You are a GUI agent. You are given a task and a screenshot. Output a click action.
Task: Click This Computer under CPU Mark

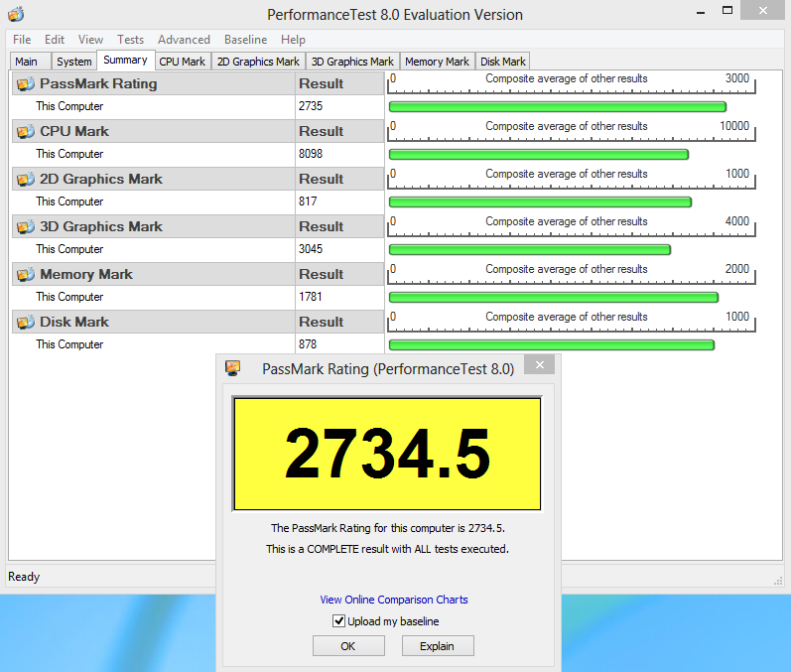tap(69, 154)
